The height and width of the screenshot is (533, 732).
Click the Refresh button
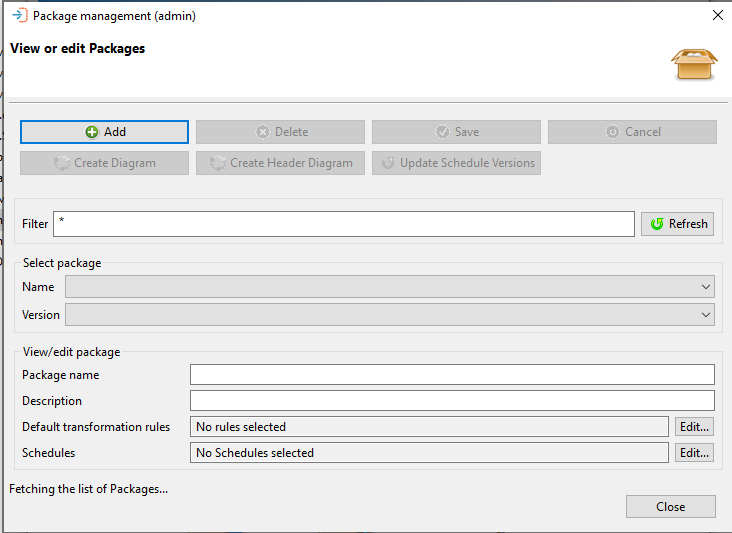pos(677,224)
